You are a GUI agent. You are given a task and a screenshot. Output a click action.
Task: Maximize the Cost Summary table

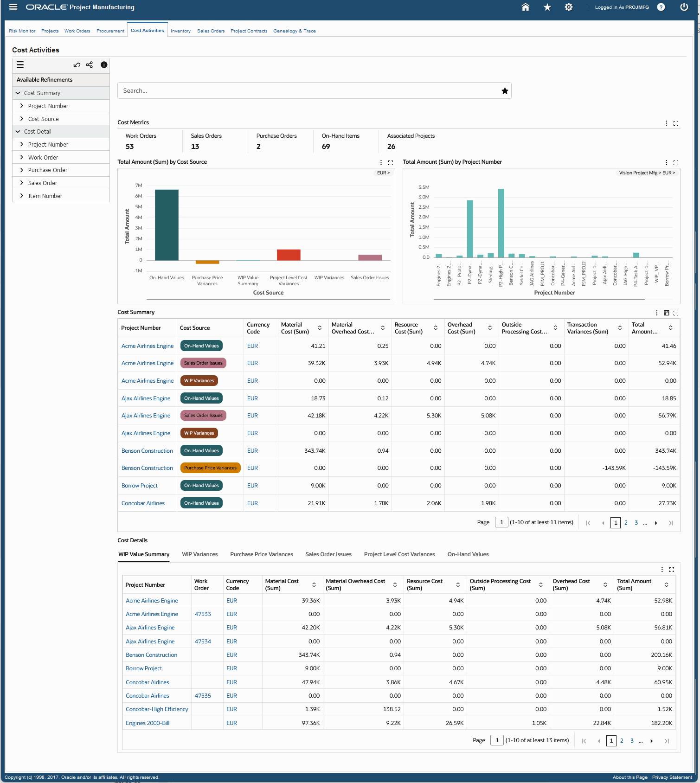coord(676,313)
